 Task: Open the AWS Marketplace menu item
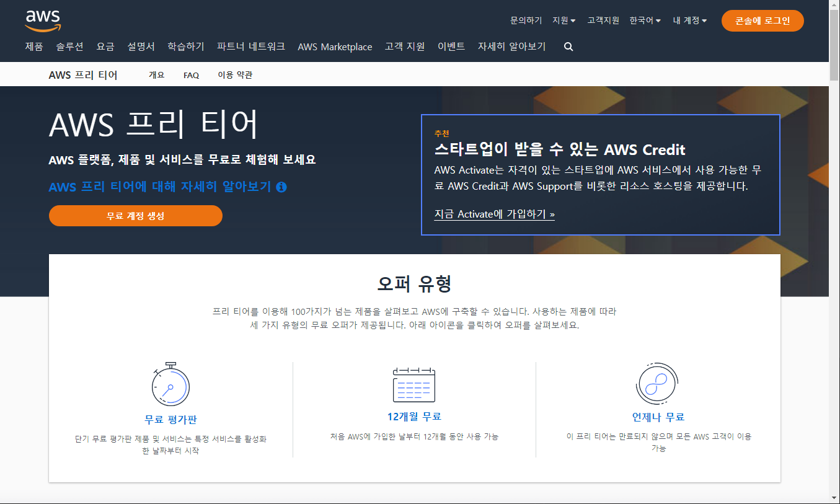335,46
